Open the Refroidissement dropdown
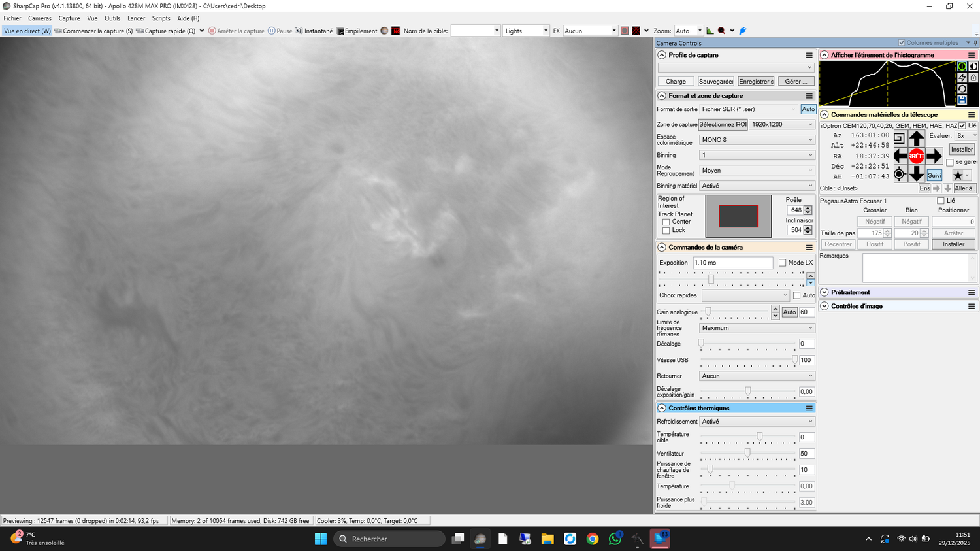Viewport: 980px width, 551px height. tap(757, 422)
